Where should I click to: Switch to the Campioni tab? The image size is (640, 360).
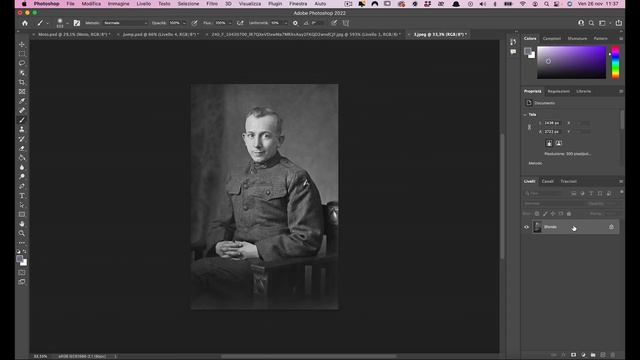pos(551,38)
